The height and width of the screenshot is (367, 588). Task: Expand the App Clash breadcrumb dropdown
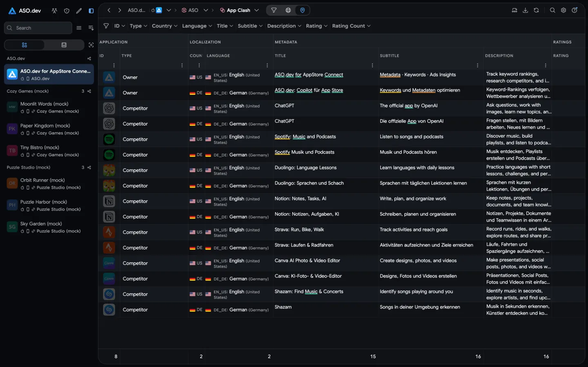tap(256, 10)
